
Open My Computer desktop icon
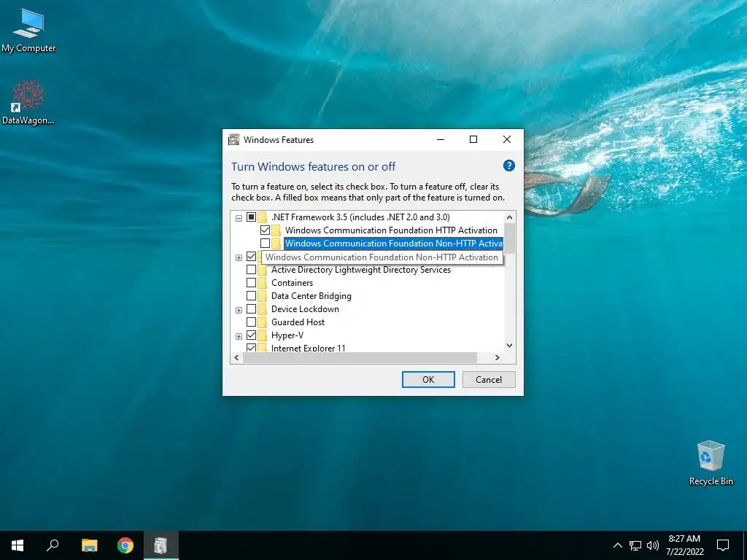28,29
